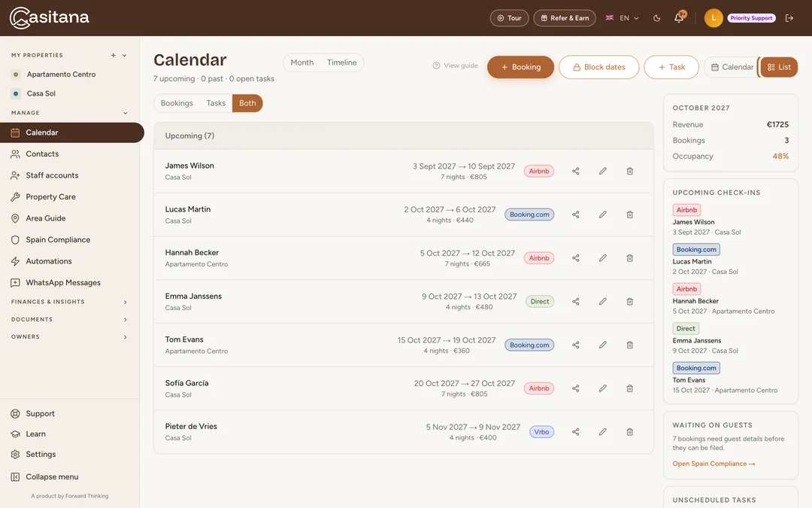
Task: Follow the Open Spain Compliance link
Action: (x=714, y=464)
